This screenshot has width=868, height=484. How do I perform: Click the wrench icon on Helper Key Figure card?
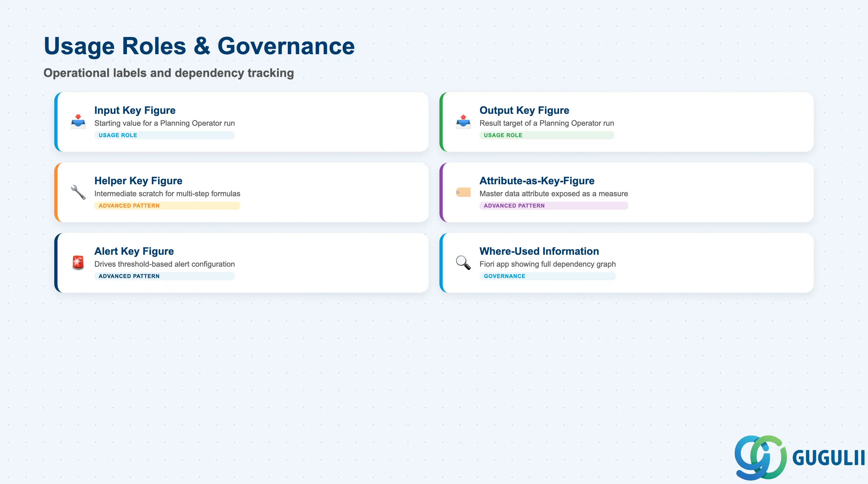[x=78, y=192]
